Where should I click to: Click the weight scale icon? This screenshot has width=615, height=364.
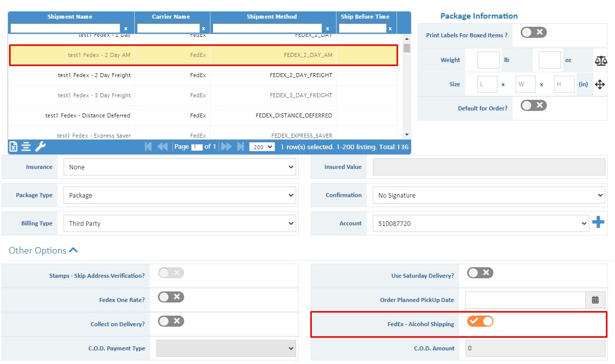(x=600, y=60)
